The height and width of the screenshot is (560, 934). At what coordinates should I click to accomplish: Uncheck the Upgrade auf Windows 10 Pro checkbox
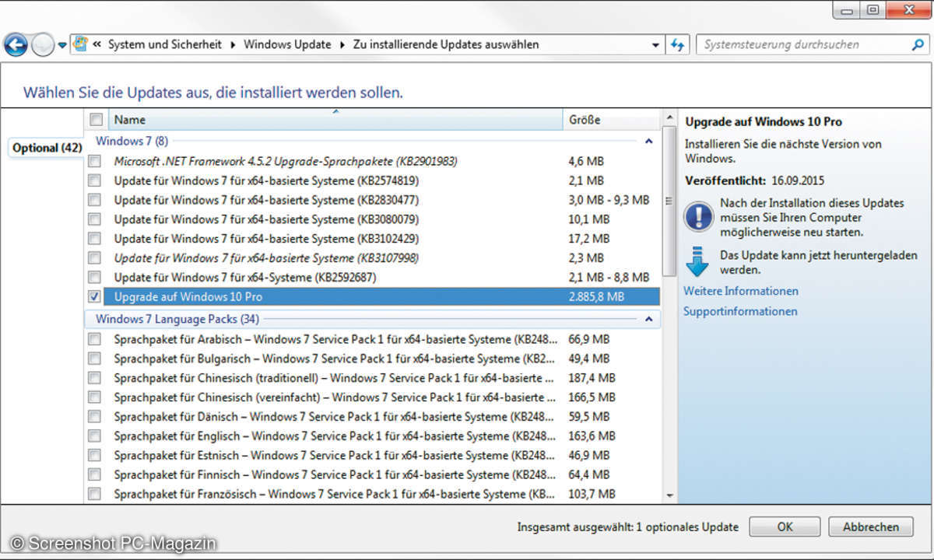point(94,297)
